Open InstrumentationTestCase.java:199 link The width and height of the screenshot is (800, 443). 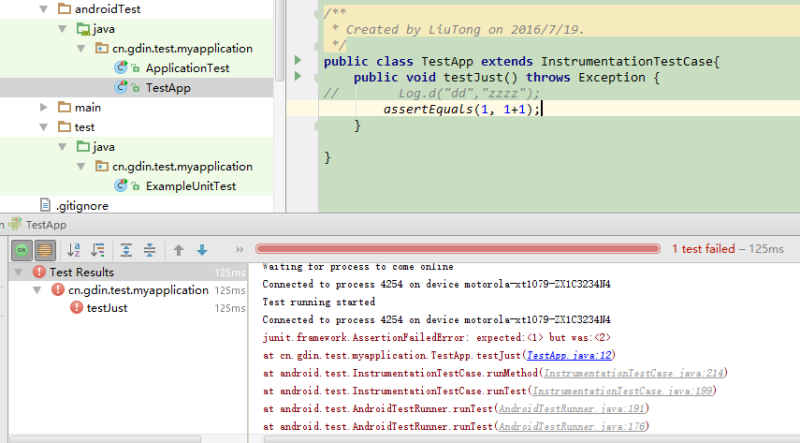tap(622, 391)
